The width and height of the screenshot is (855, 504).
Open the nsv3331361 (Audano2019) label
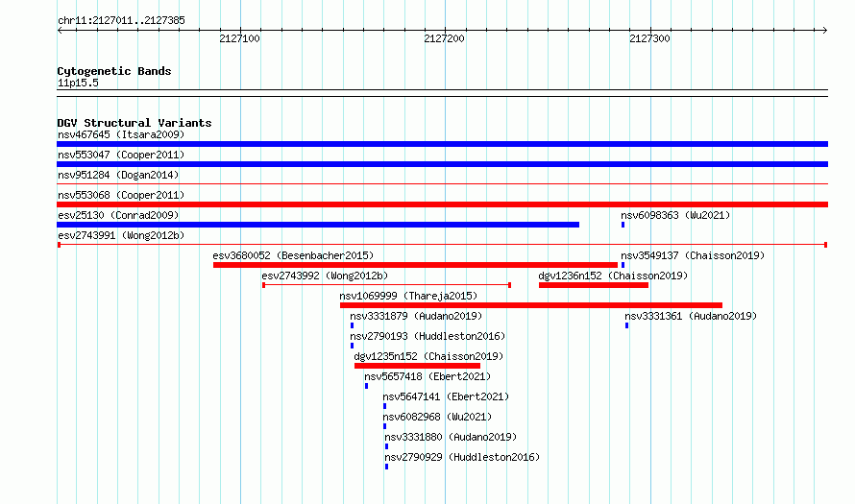coord(691,316)
